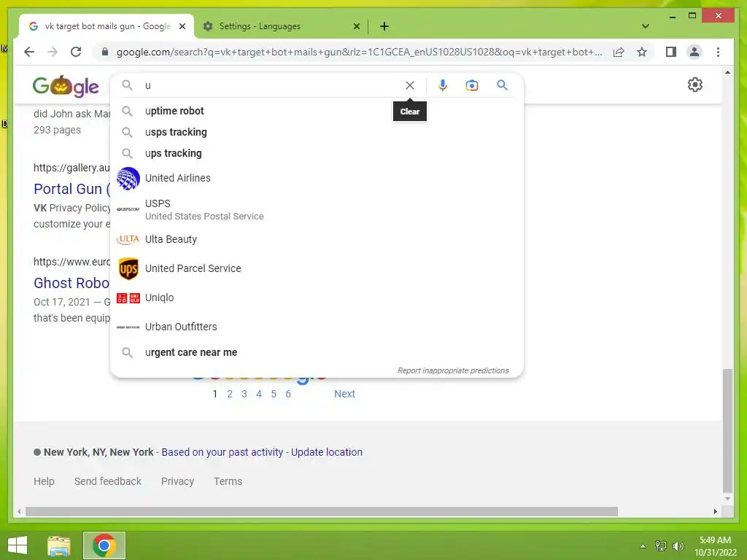
Task: Show hidden system tray icons
Action: (643, 546)
